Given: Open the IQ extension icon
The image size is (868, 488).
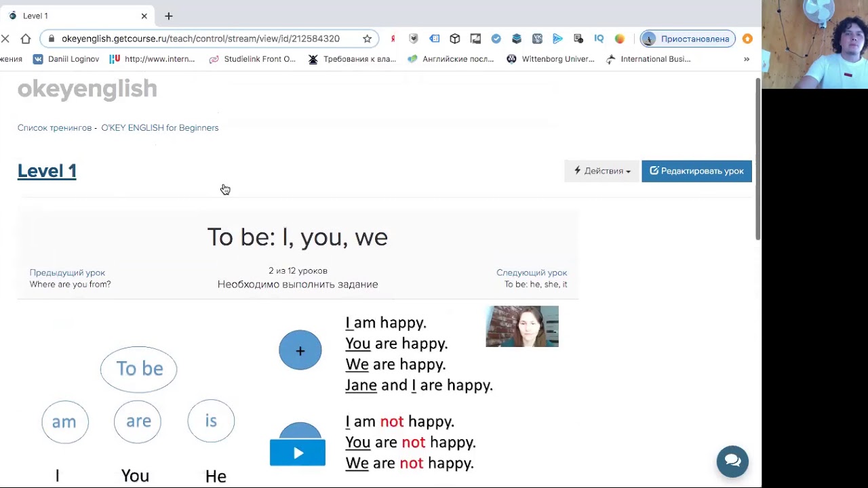Looking at the screenshot, I should (599, 39).
